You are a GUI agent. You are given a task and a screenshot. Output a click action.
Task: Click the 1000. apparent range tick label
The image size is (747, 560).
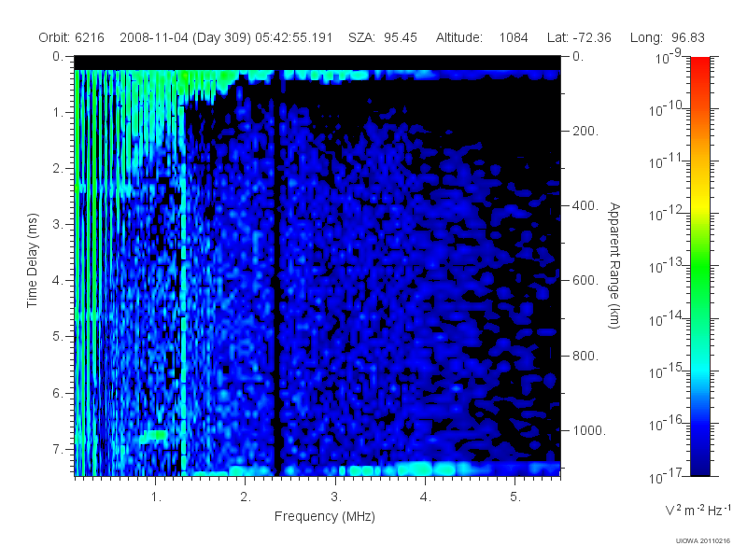(x=589, y=430)
